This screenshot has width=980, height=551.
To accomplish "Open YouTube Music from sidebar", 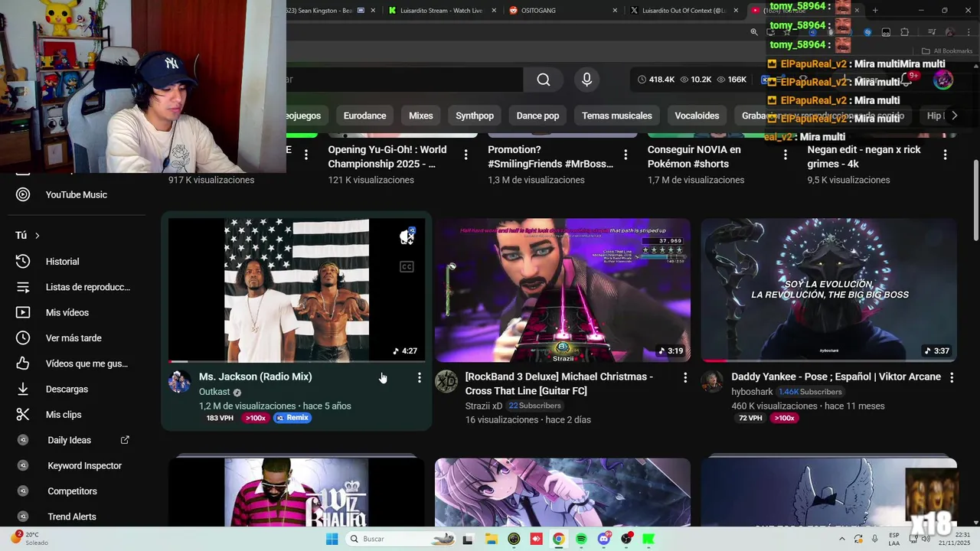I will click(77, 194).
